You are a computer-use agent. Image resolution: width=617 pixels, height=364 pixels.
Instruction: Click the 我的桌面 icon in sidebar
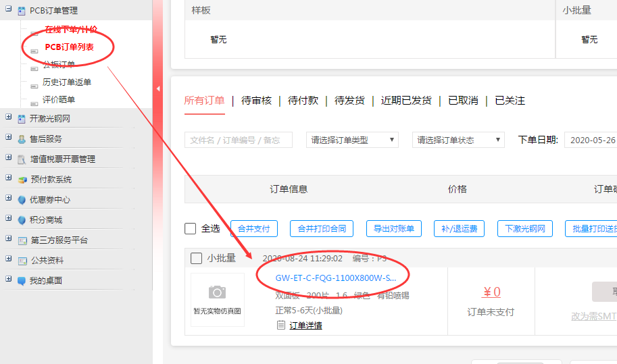point(22,281)
